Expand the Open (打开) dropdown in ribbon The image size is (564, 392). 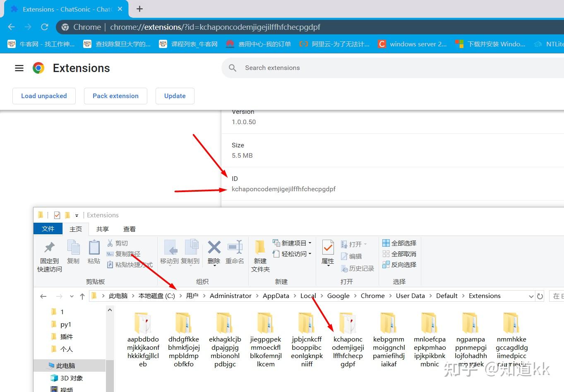click(365, 244)
